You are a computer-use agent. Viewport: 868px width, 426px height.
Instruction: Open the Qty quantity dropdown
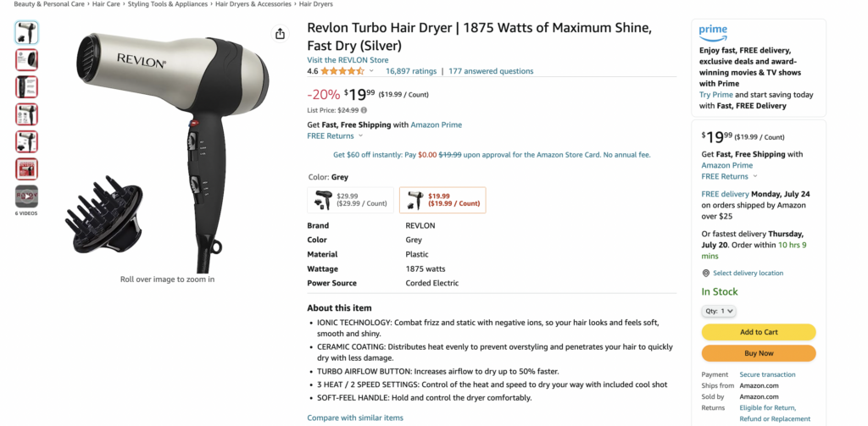(719, 311)
